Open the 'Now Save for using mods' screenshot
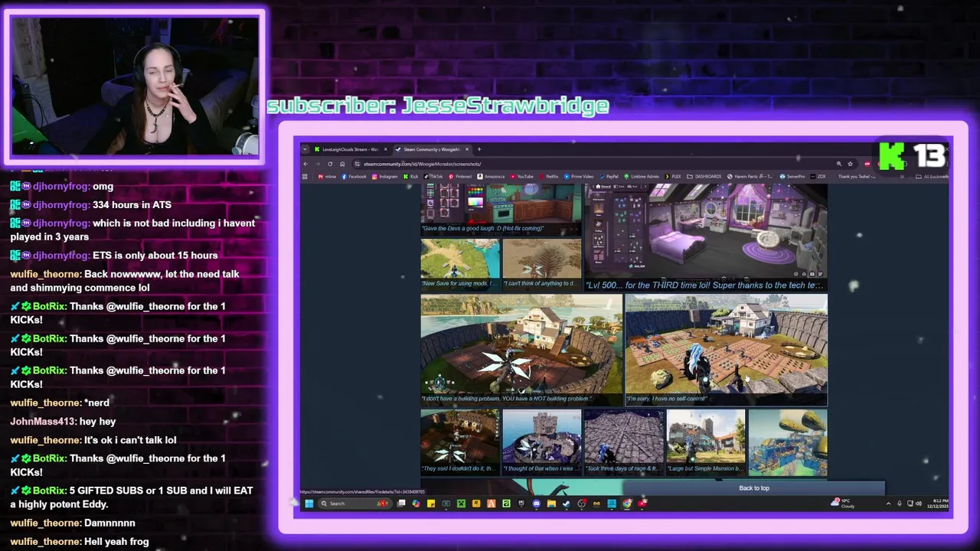The image size is (980, 551). [459, 263]
